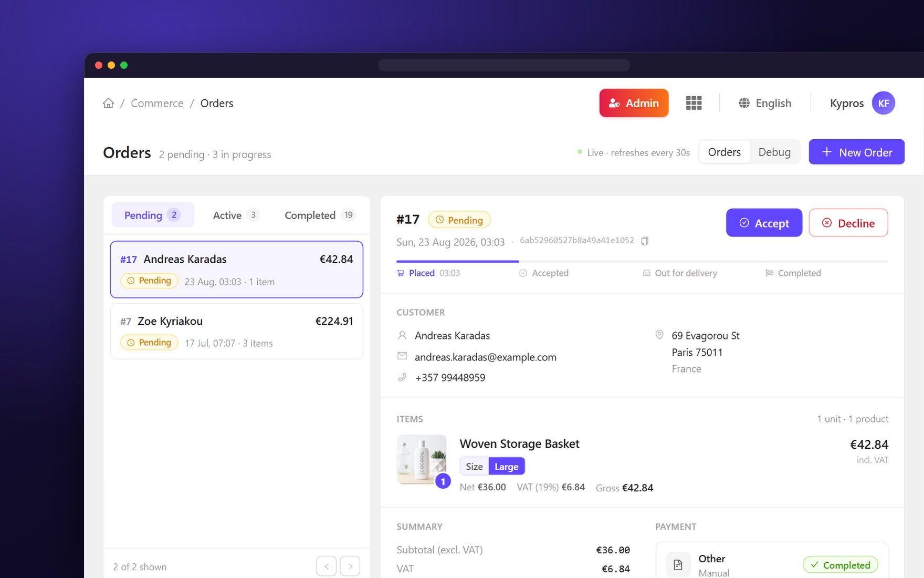Image resolution: width=924 pixels, height=578 pixels.
Task: Open the Woven Storage Basket thumbnail
Action: 422,459
